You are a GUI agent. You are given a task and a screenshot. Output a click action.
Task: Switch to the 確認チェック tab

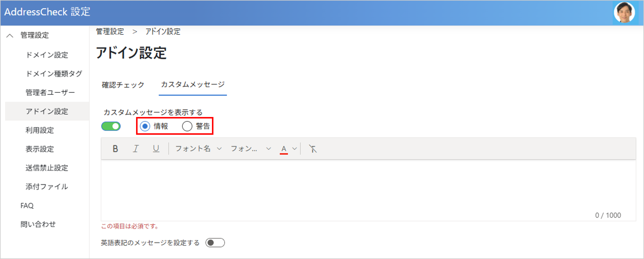pyautogui.click(x=123, y=85)
